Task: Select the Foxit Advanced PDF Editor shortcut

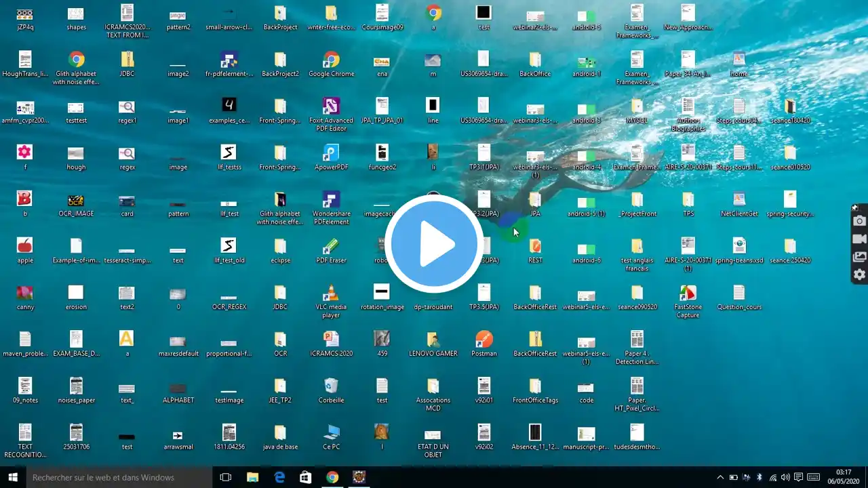Action: coord(332,114)
